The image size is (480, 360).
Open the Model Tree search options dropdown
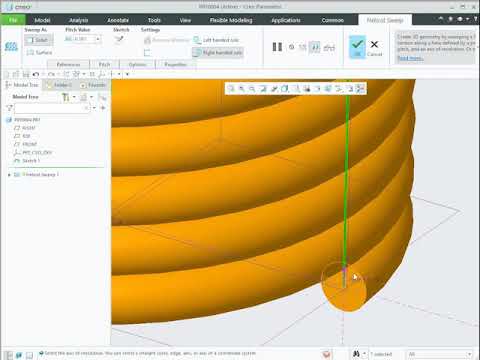[94, 108]
